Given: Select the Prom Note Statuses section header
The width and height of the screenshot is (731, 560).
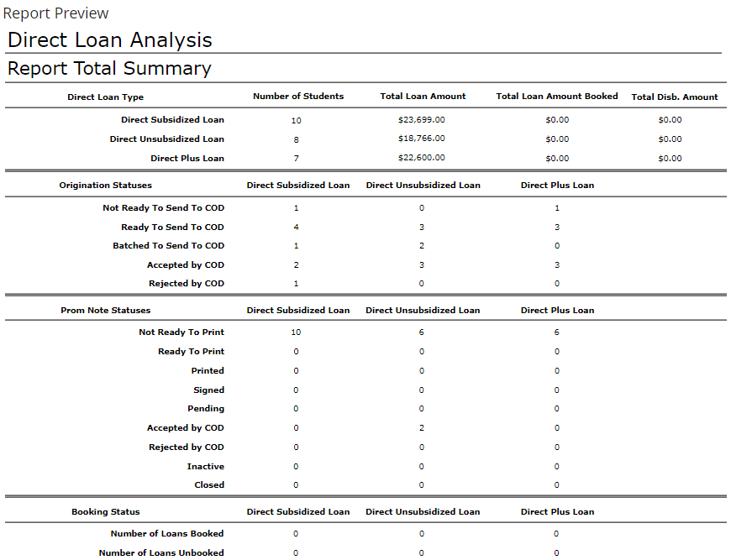Looking at the screenshot, I should pyautogui.click(x=106, y=311).
